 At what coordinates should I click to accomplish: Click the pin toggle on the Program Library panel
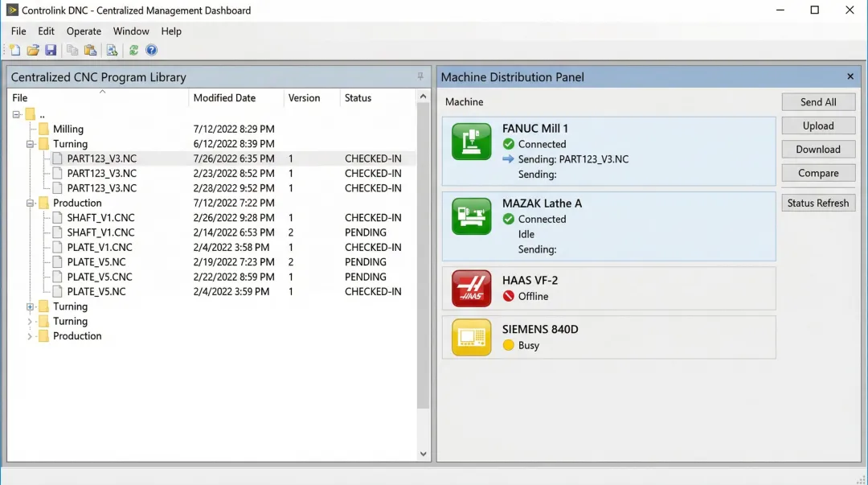[x=420, y=76]
